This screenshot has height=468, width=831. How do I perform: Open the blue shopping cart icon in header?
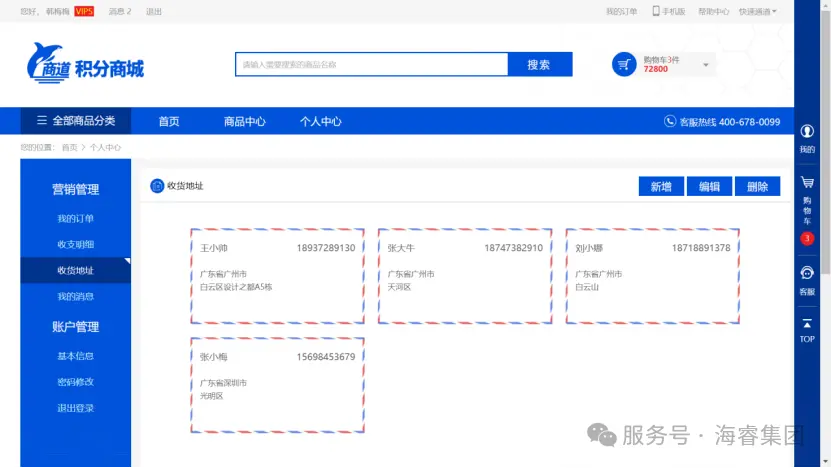(x=624, y=65)
